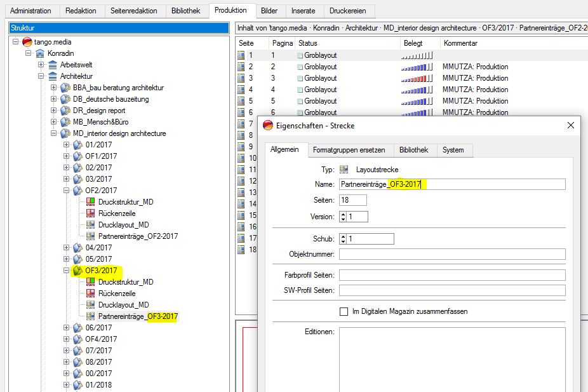Click the tango.media root icon
The image size is (588, 392).
tap(27, 42)
